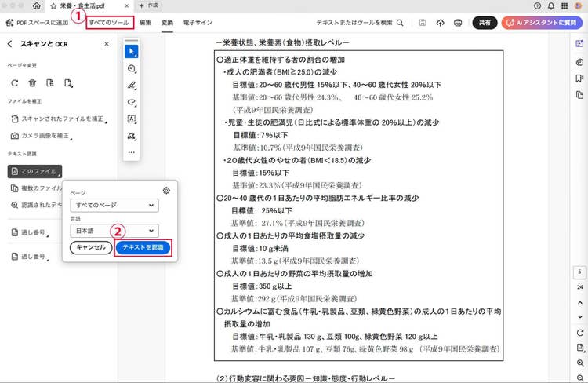Zoom in using magnifier plus icon
The height and width of the screenshot is (383, 588).
click(579, 363)
